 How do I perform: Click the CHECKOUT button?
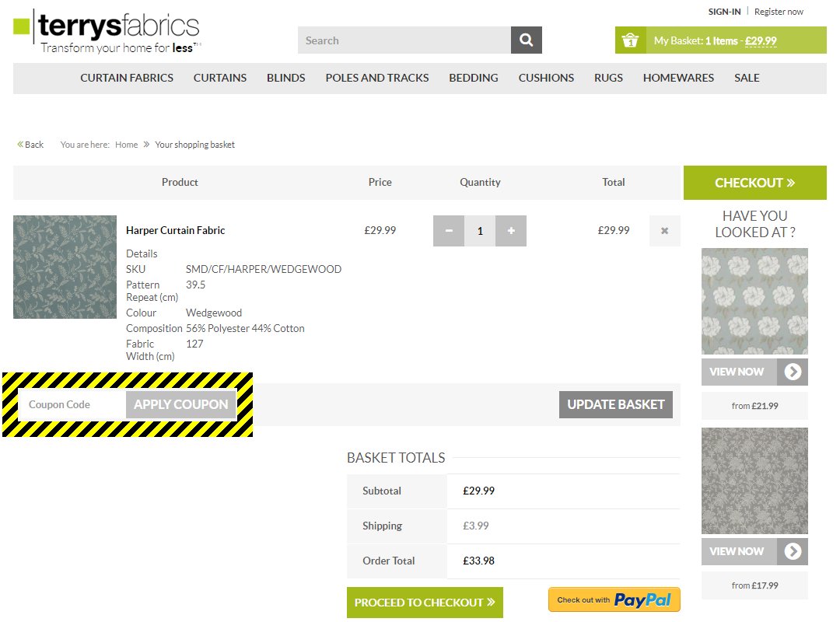[754, 182]
